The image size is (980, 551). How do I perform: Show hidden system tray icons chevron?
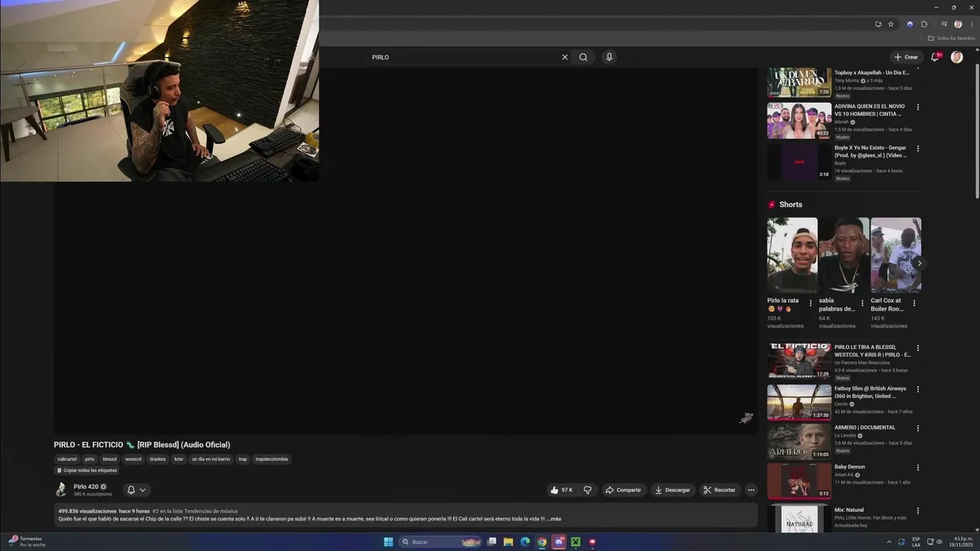pyautogui.click(x=889, y=542)
